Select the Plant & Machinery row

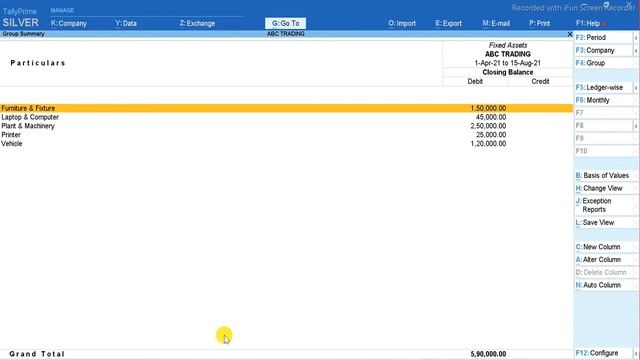[287, 126]
